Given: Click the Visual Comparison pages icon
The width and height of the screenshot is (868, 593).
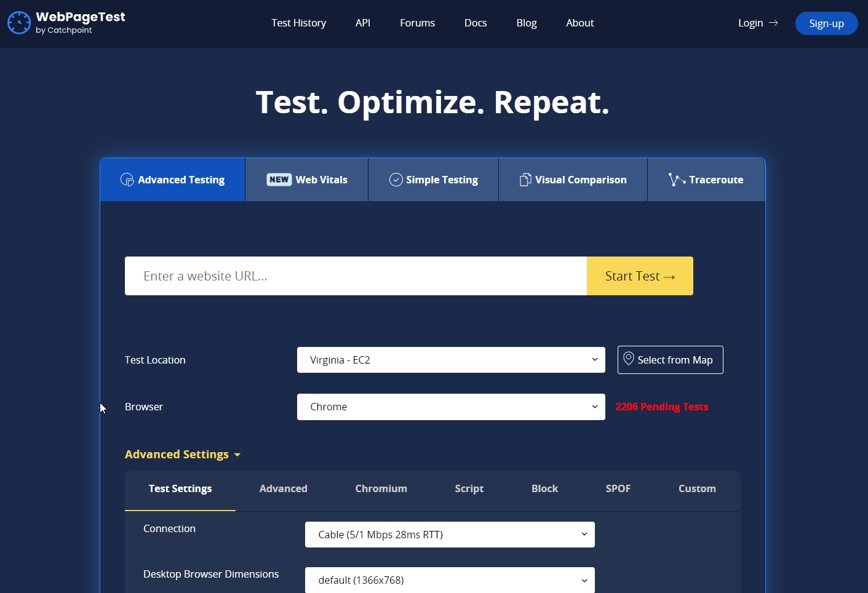Looking at the screenshot, I should click(x=525, y=180).
